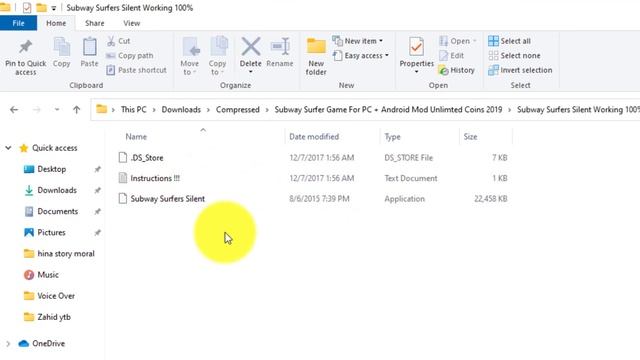Click Select none
Viewport: 640px width, 360px height.
pos(514,56)
